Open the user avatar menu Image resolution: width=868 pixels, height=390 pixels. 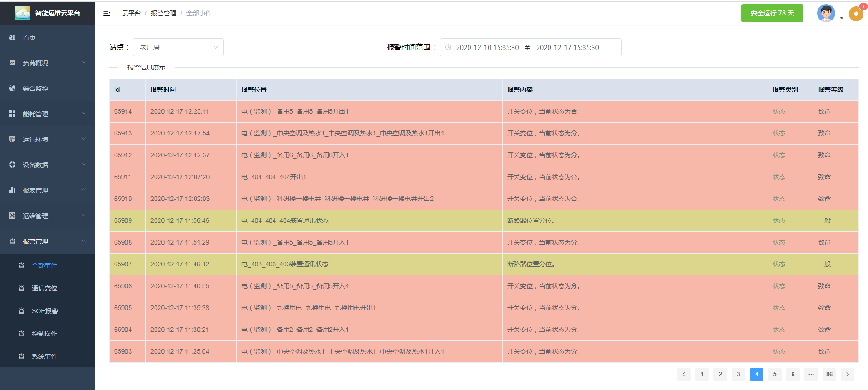pyautogui.click(x=826, y=13)
